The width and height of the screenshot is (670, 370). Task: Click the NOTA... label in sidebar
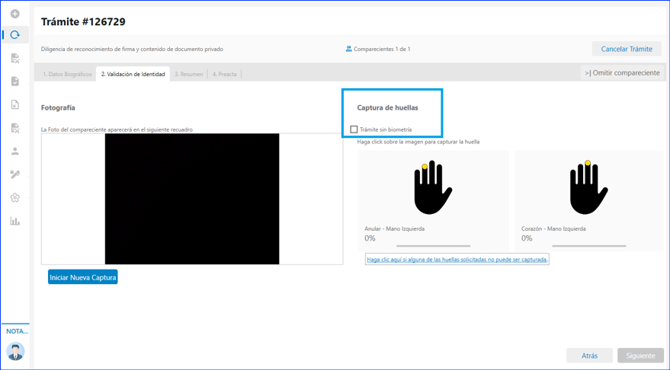17,331
